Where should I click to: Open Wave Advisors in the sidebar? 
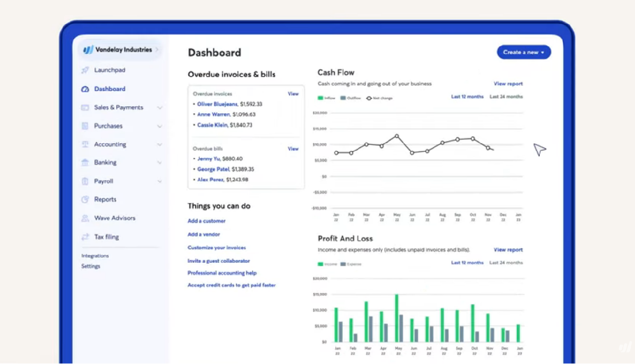click(x=114, y=218)
